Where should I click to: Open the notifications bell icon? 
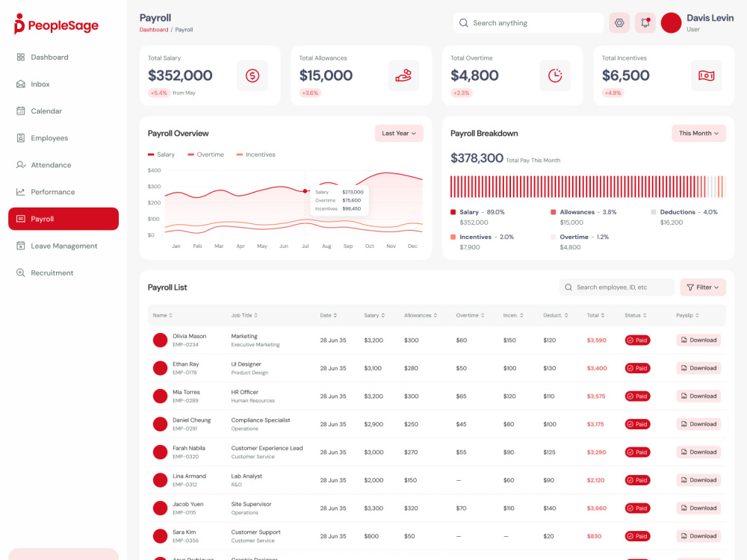pyautogui.click(x=645, y=23)
